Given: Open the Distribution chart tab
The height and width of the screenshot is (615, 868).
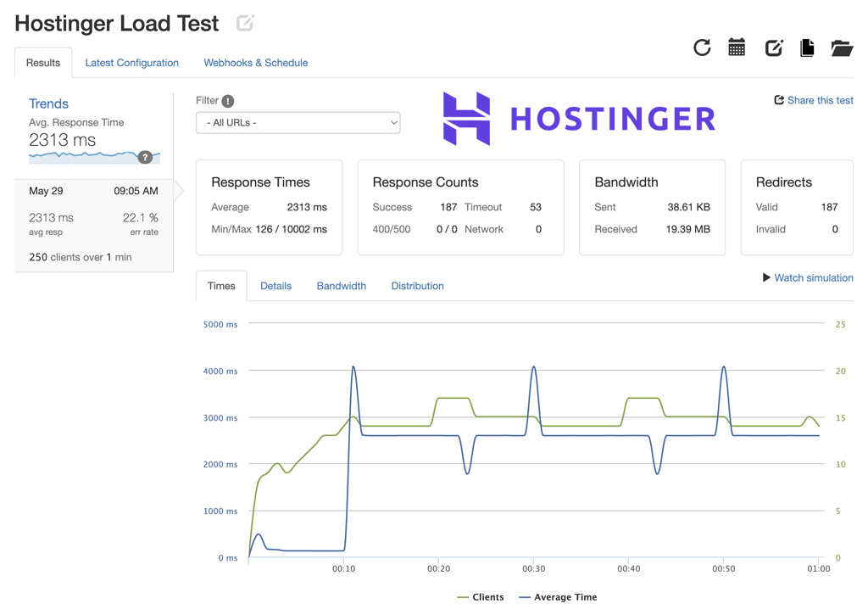Looking at the screenshot, I should click(x=417, y=286).
